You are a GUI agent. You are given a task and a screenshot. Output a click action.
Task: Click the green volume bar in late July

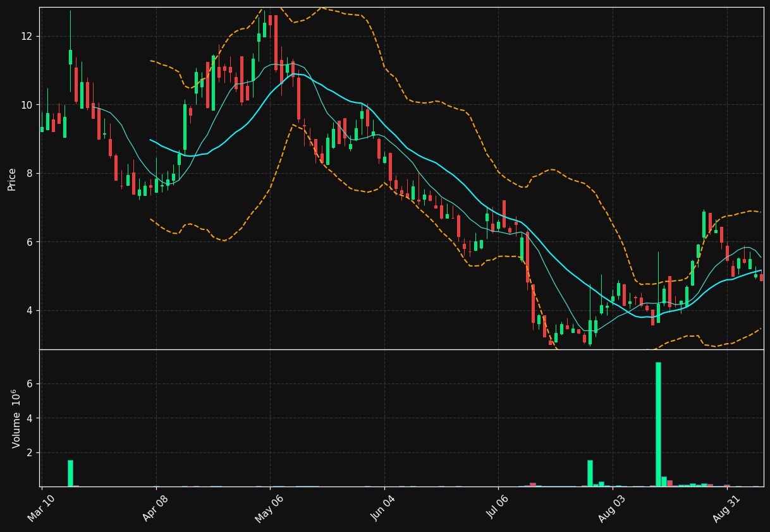590,473
